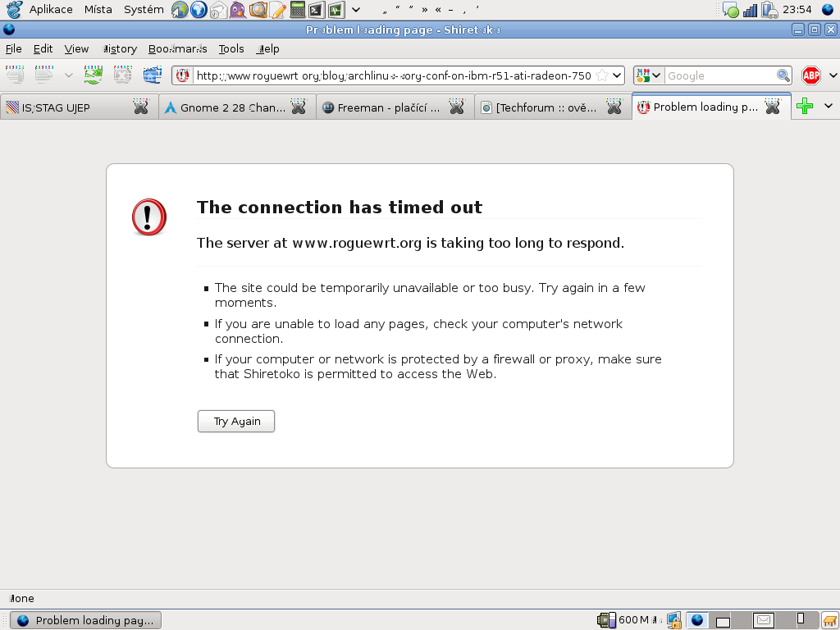This screenshot has width=840, height=630.
Task: Close the Techforum tab
Action: click(614, 107)
